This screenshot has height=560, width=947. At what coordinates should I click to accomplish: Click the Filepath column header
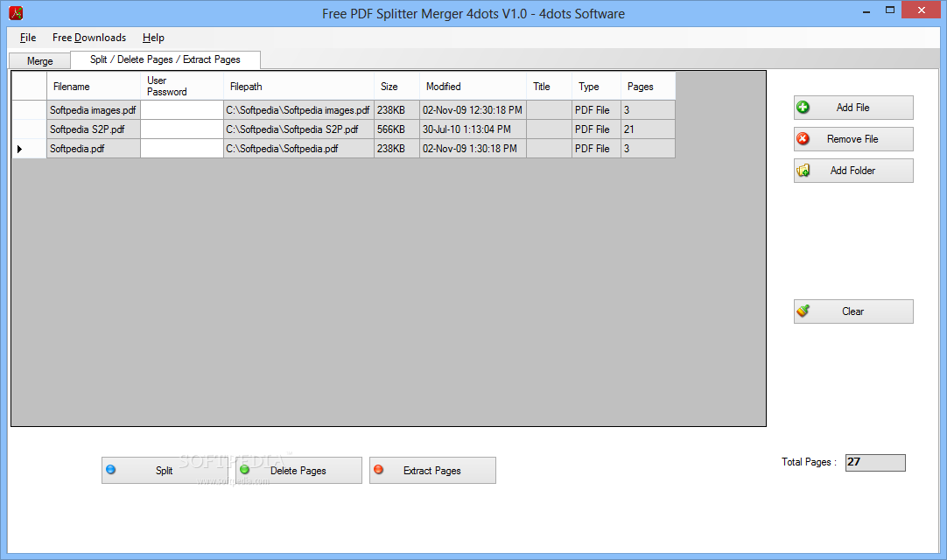298,87
